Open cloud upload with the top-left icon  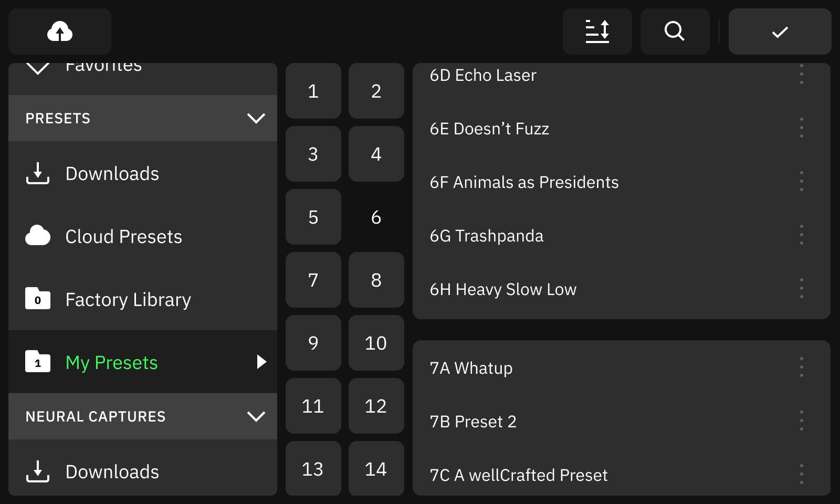[60, 31]
